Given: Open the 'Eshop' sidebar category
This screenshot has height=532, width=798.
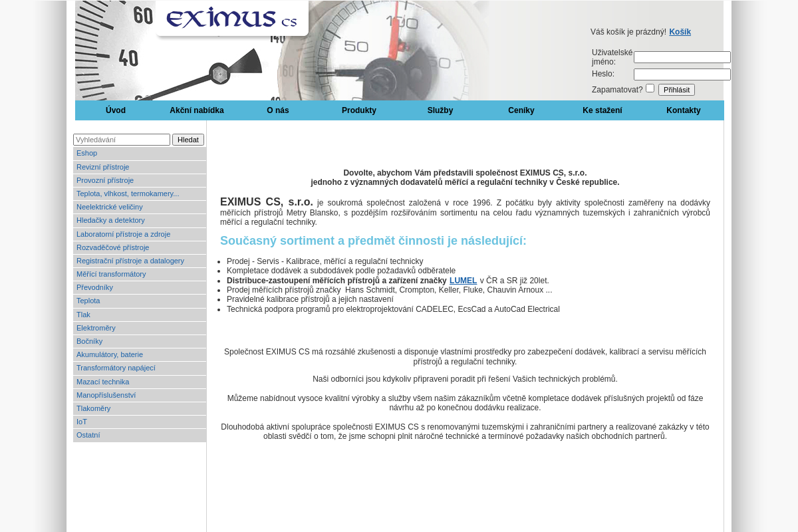Looking at the screenshot, I should pos(86,153).
